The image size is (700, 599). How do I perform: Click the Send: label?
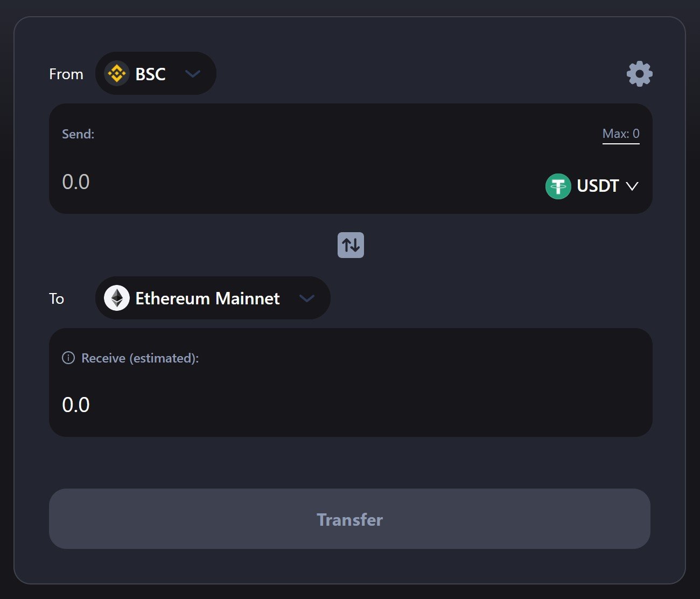click(78, 134)
